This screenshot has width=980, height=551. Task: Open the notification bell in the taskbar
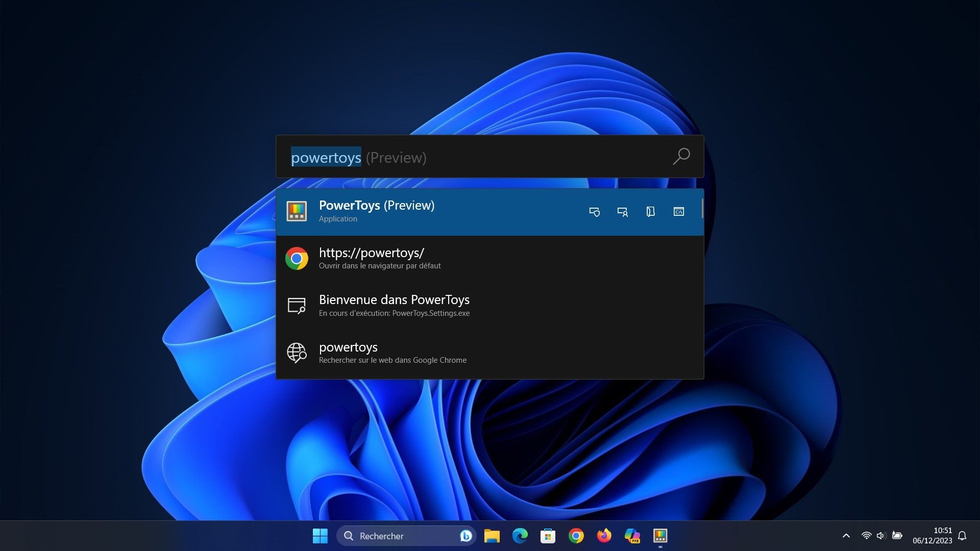tap(962, 536)
